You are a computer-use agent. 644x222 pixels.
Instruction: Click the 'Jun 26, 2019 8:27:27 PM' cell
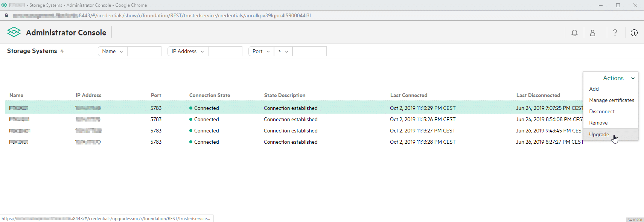pyautogui.click(x=550, y=142)
